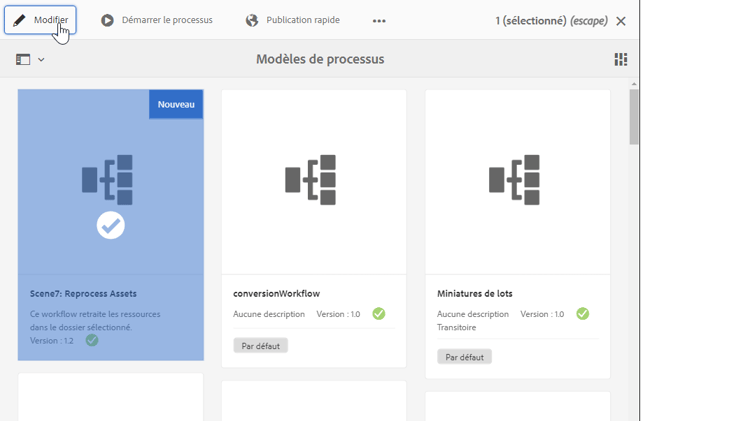Switch view using the card view icon
This screenshot has height=421, width=750.
coord(621,59)
